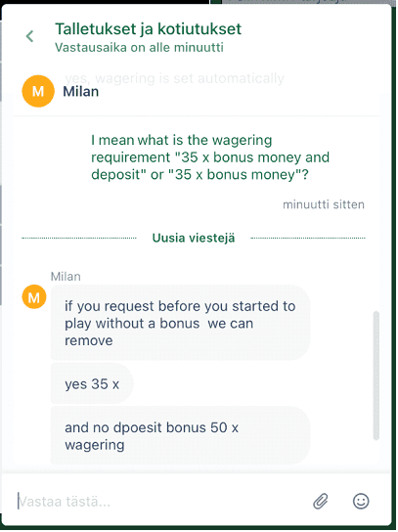Select the 'Talletukset ja kotiutukset' title
The height and width of the screenshot is (532, 398).
(149, 28)
